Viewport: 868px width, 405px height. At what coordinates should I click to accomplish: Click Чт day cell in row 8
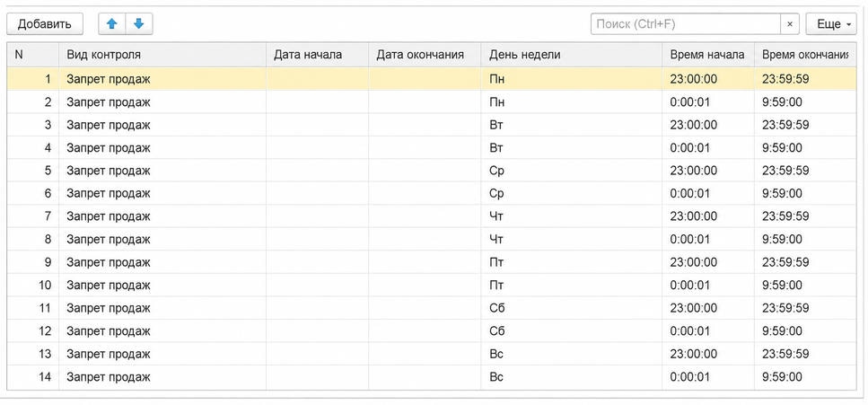[571, 240]
